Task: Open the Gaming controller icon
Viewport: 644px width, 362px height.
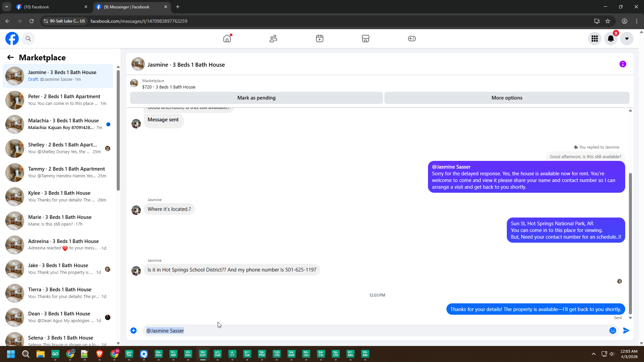Action: click(412, 39)
